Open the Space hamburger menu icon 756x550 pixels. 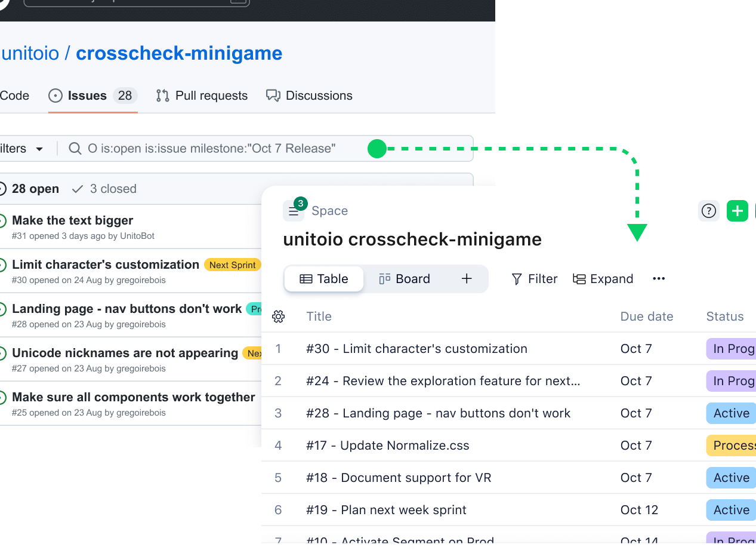pos(293,211)
